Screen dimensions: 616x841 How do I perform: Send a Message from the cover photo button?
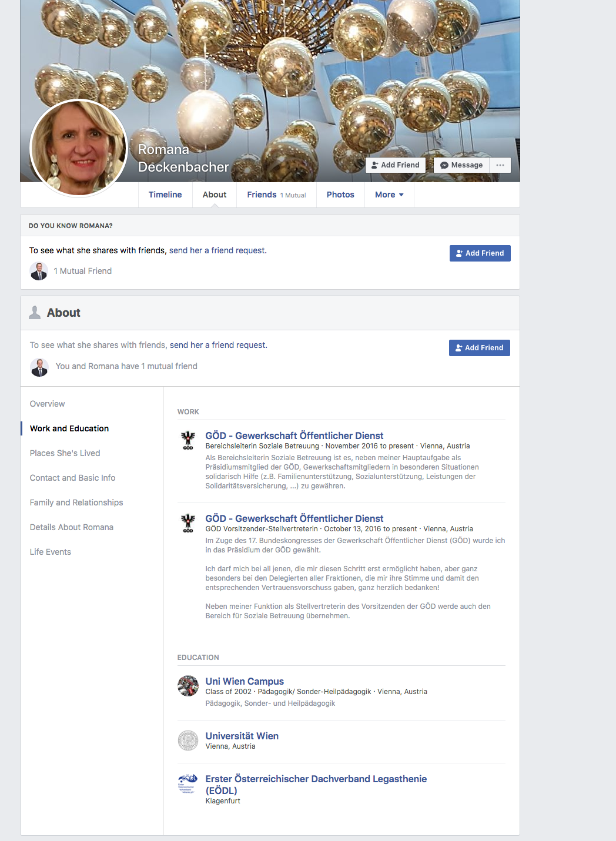(461, 165)
